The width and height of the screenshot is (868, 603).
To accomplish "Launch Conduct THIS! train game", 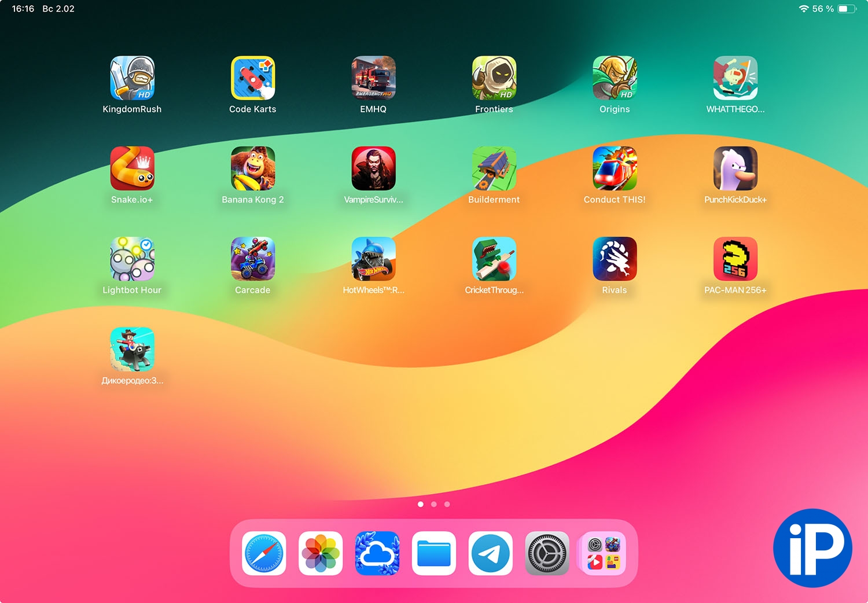I will click(x=615, y=168).
